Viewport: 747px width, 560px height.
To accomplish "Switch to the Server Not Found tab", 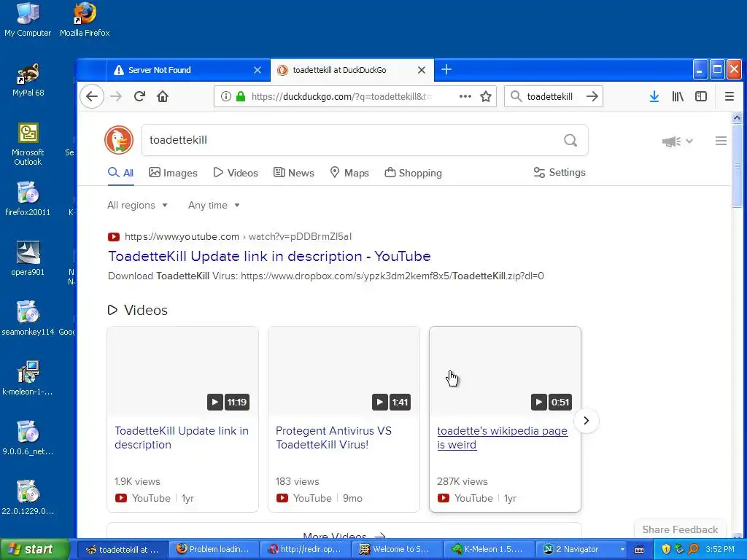I will tap(187, 70).
